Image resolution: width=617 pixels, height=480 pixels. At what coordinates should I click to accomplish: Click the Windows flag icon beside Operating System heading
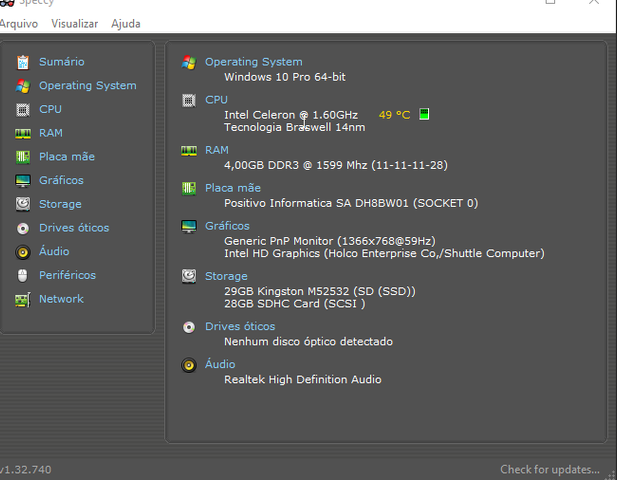[189, 62]
